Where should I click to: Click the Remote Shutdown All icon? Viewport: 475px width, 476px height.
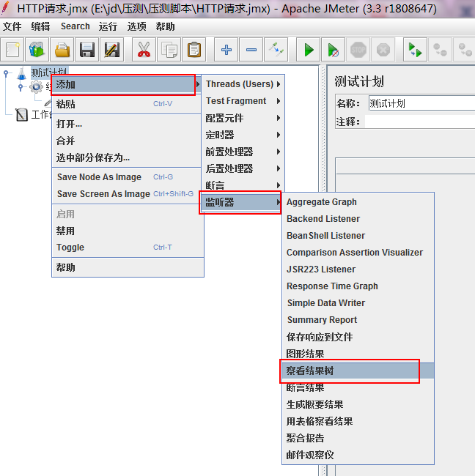pos(464,50)
